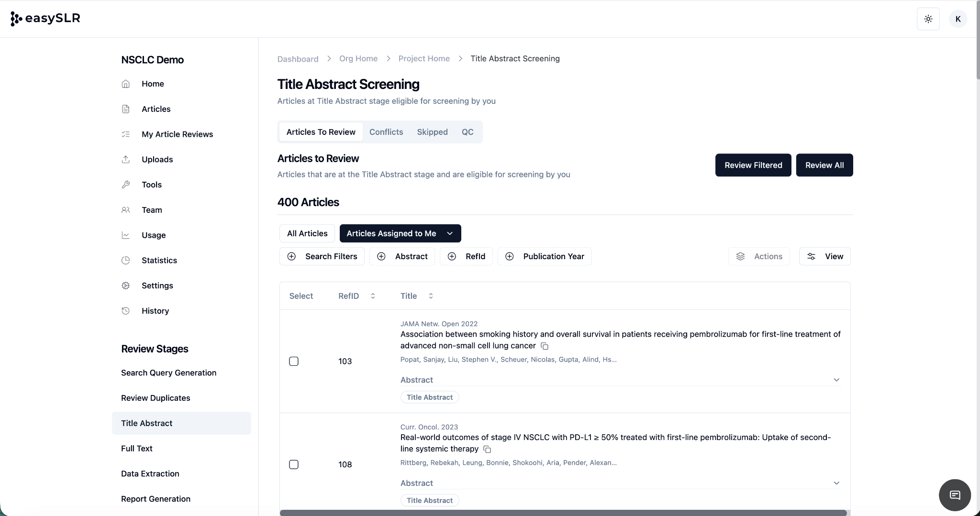Switch to the Conflicts tab
The width and height of the screenshot is (980, 516).
click(x=386, y=132)
